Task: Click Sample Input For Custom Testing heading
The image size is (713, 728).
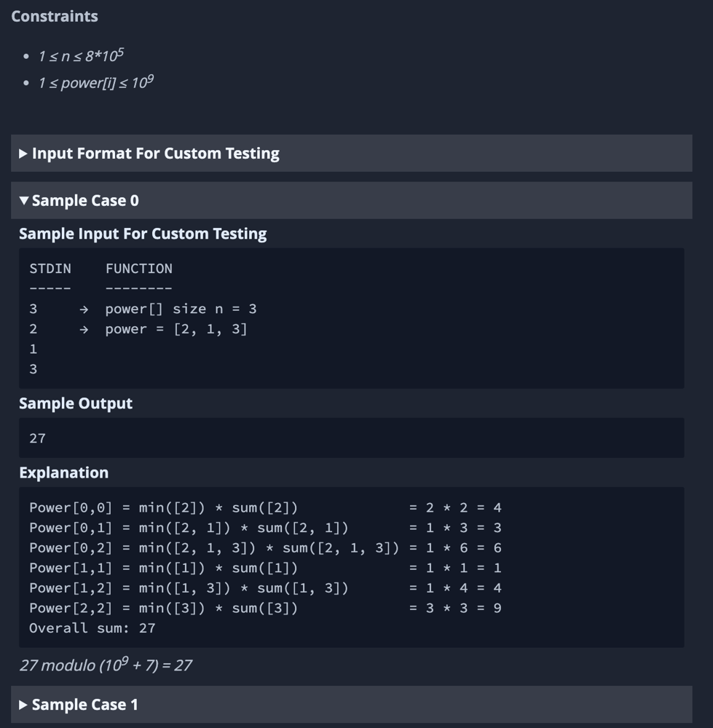Action: (x=143, y=234)
